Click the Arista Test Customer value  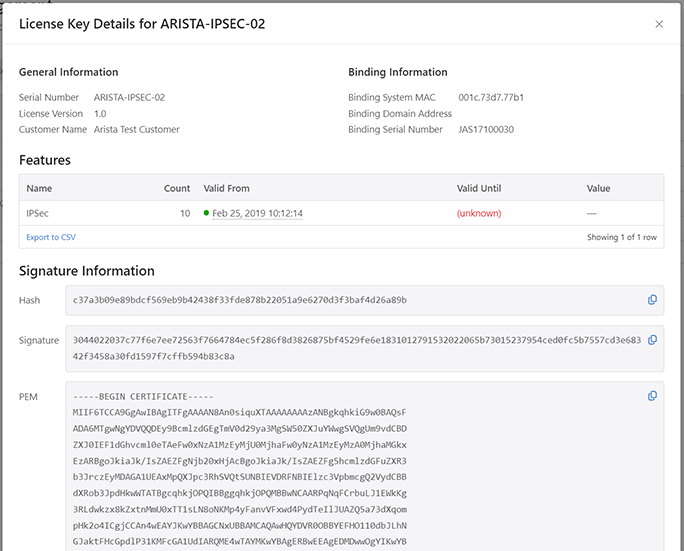(x=137, y=130)
